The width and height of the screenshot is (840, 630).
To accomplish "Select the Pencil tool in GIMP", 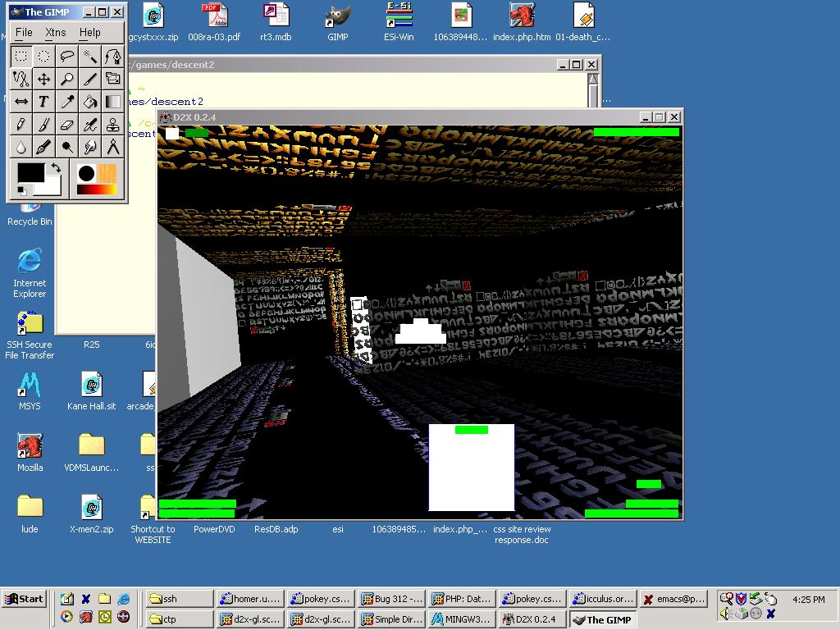I will pos(21,125).
